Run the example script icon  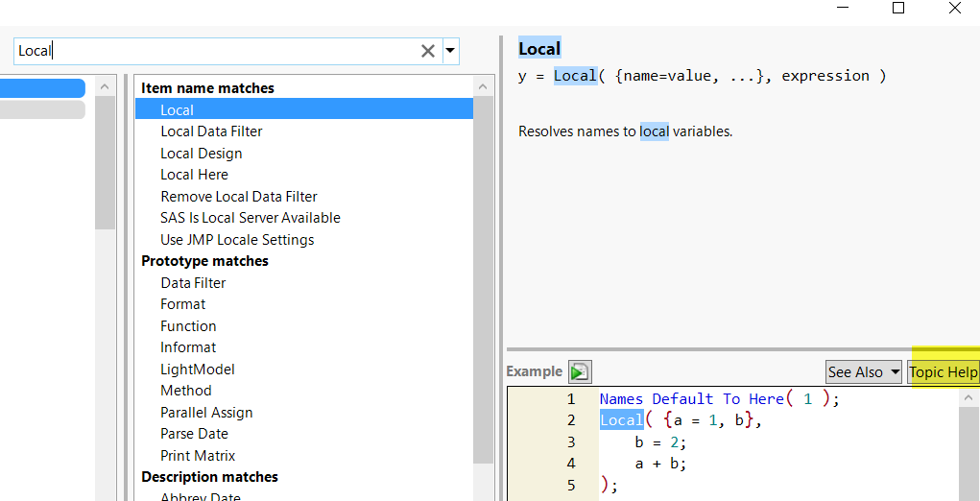pyautogui.click(x=580, y=371)
